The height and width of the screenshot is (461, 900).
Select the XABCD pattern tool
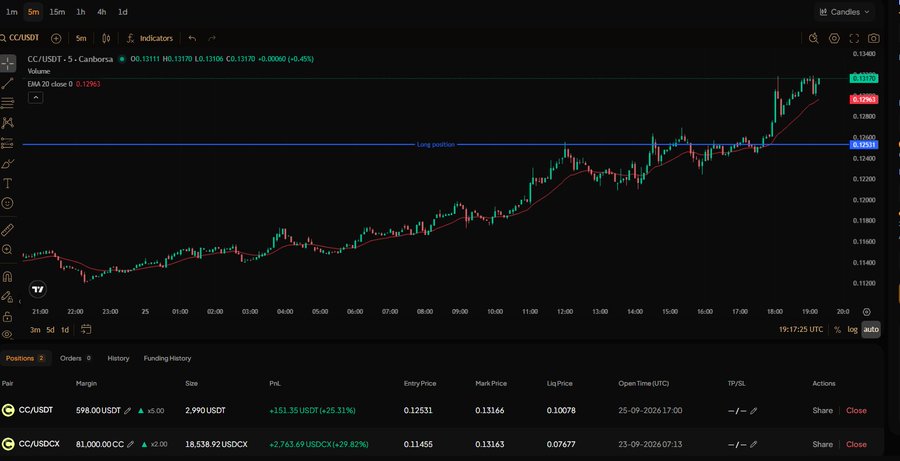[x=7, y=123]
